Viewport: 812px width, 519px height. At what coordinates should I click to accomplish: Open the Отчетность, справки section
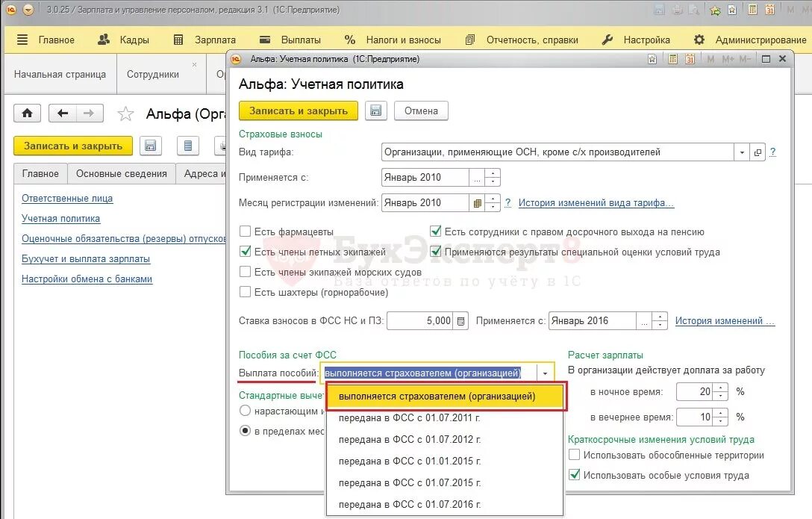click(522, 40)
